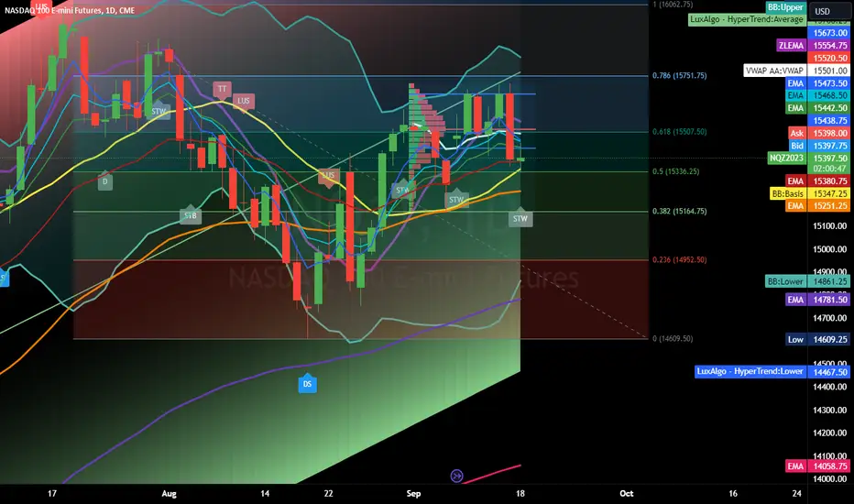
Task: Click the LUS marker near Aug 22
Action: coord(328,176)
